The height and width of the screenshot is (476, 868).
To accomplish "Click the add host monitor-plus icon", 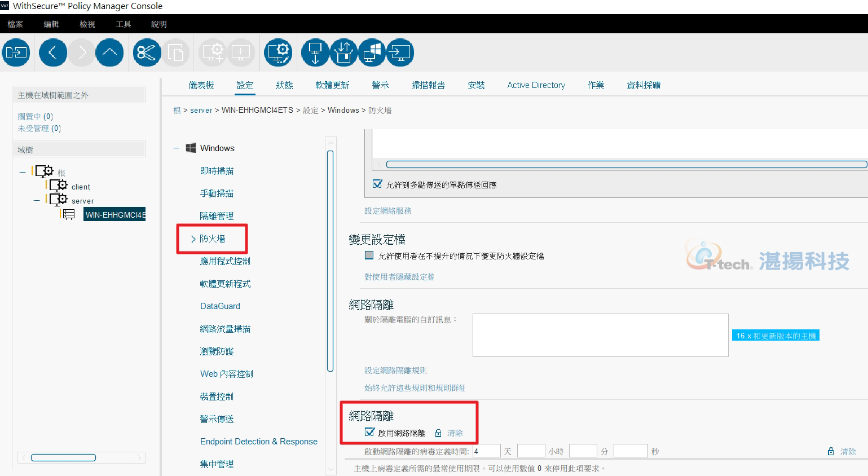I will pos(241,52).
